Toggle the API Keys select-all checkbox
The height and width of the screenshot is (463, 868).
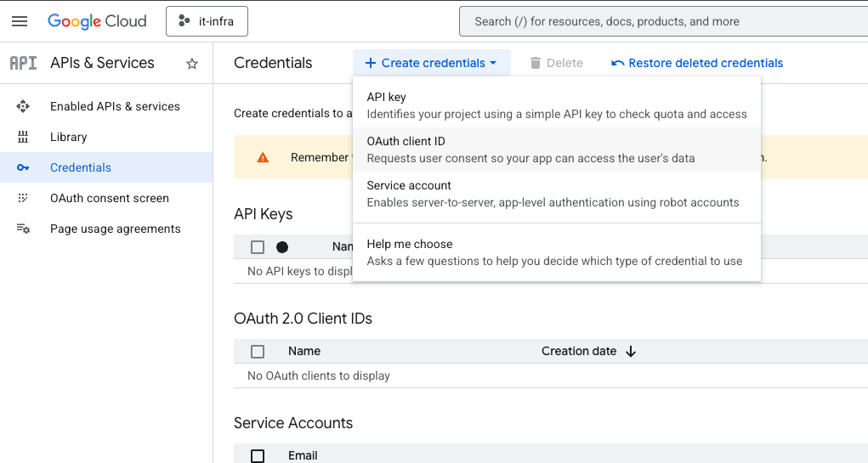coord(258,247)
